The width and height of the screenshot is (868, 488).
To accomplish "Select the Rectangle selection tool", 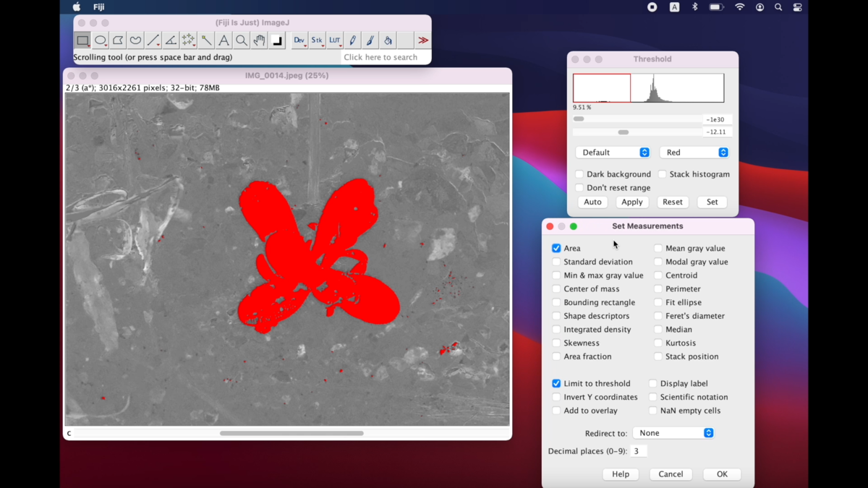I will (x=82, y=40).
